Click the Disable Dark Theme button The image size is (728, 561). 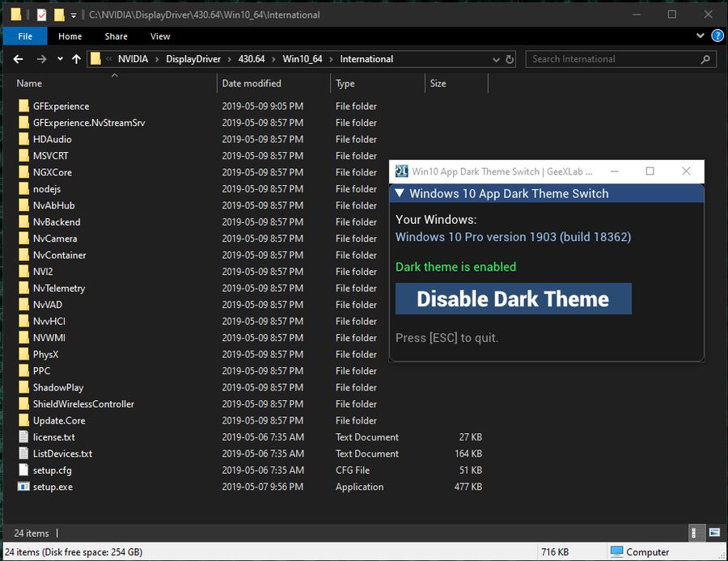pyautogui.click(x=513, y=299)
